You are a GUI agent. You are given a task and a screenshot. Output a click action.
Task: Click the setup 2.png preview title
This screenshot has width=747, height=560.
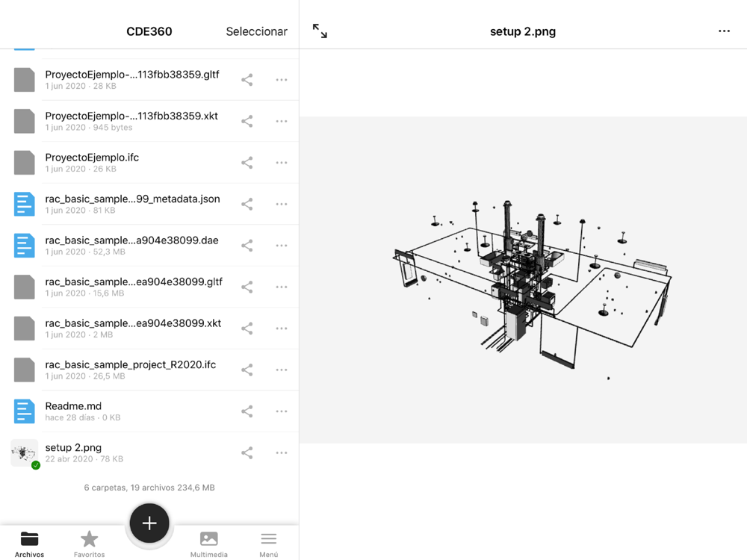[x=523, y=31]
